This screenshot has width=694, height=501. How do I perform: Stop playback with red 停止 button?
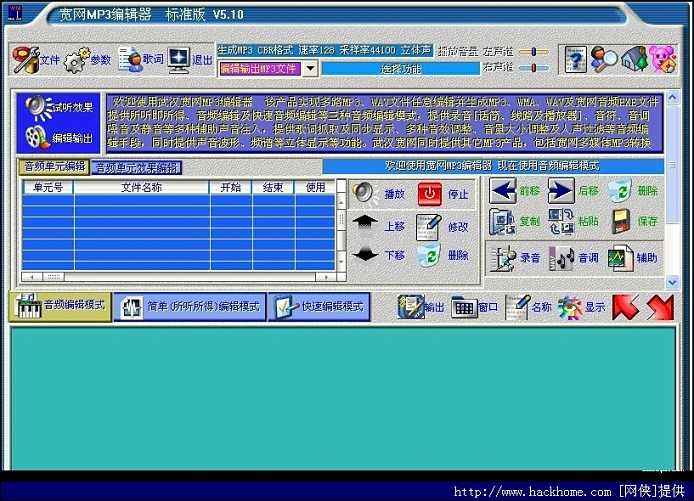429,194
